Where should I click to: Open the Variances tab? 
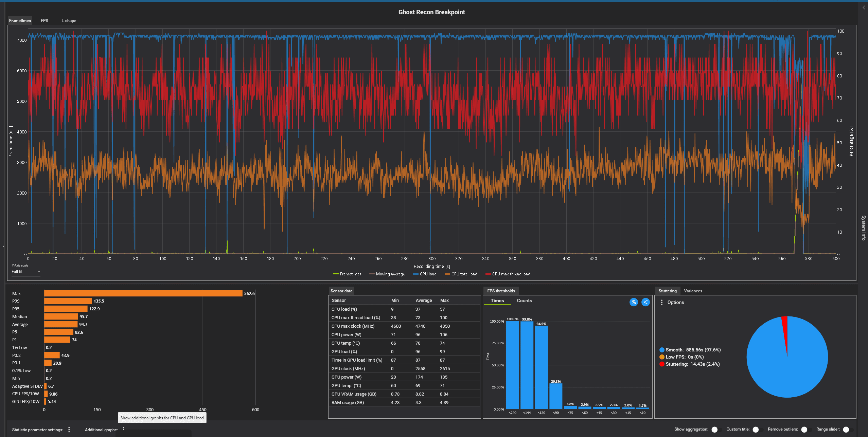click(693, 291)
